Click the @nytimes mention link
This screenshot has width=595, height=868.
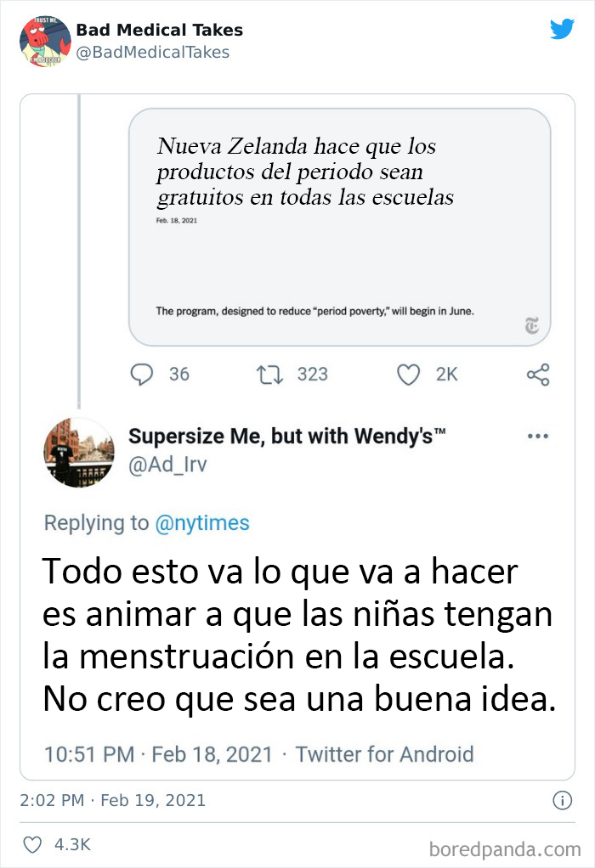tap(202, 522)
